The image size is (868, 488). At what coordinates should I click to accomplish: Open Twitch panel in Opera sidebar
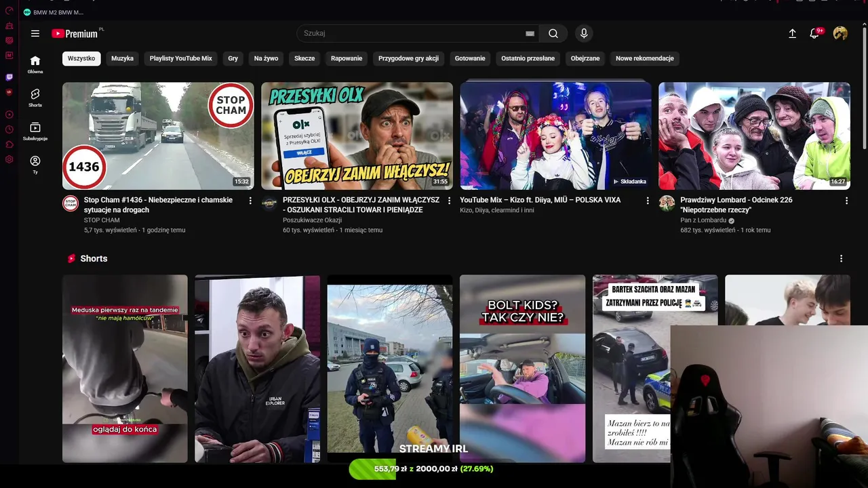[9, 77]
